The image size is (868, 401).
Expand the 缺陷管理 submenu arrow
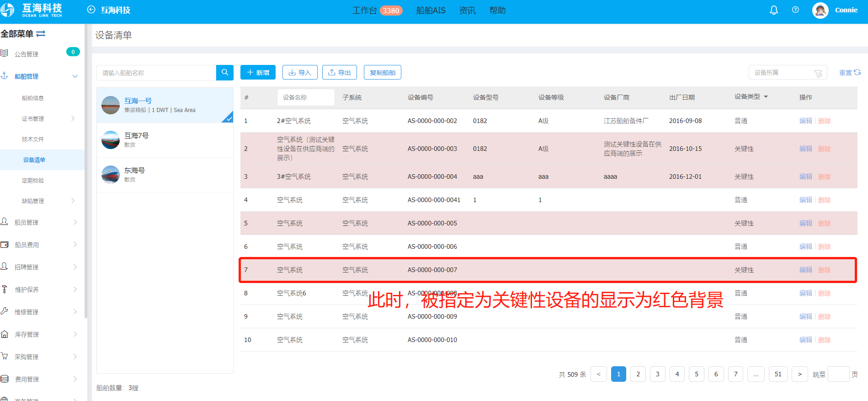[x=73, y=201]
